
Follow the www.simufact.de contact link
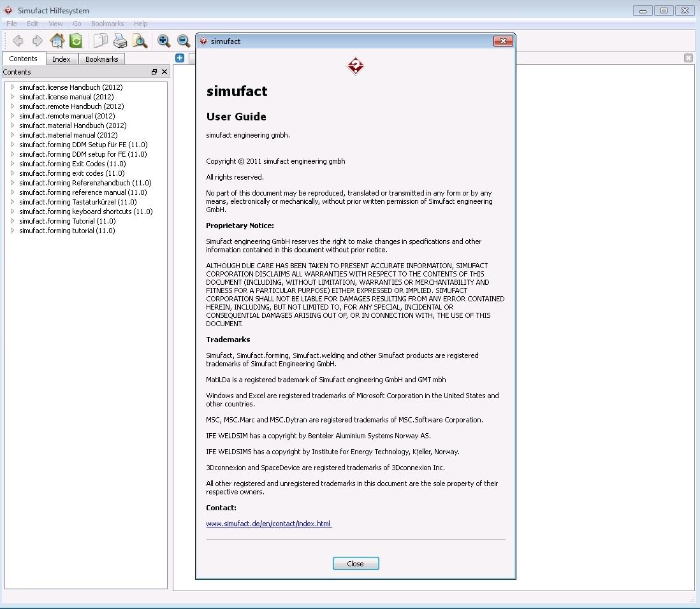(268, 524)
